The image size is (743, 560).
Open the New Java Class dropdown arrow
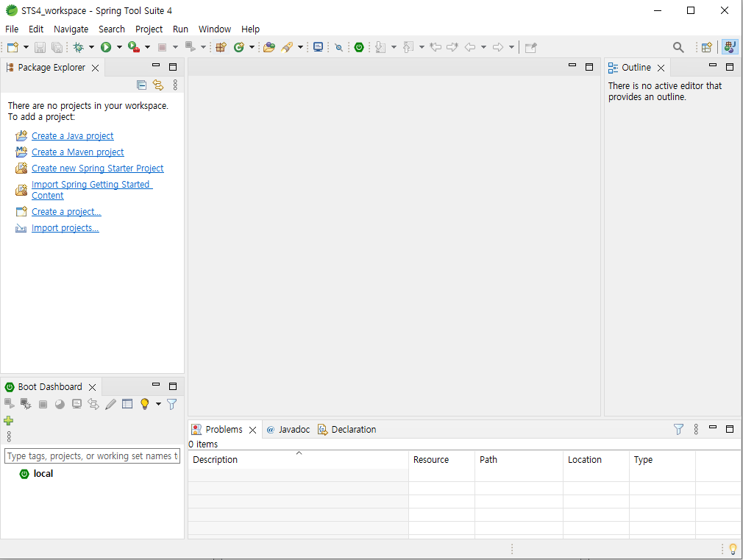coord(252,47)
